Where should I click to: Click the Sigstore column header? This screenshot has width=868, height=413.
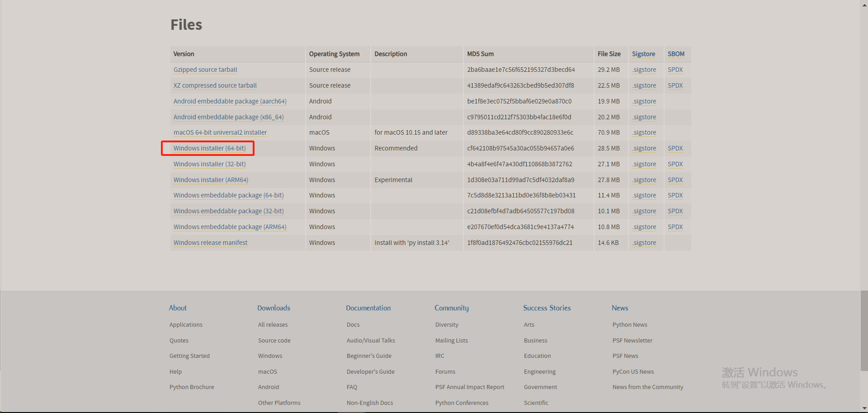tap(643, 54)
